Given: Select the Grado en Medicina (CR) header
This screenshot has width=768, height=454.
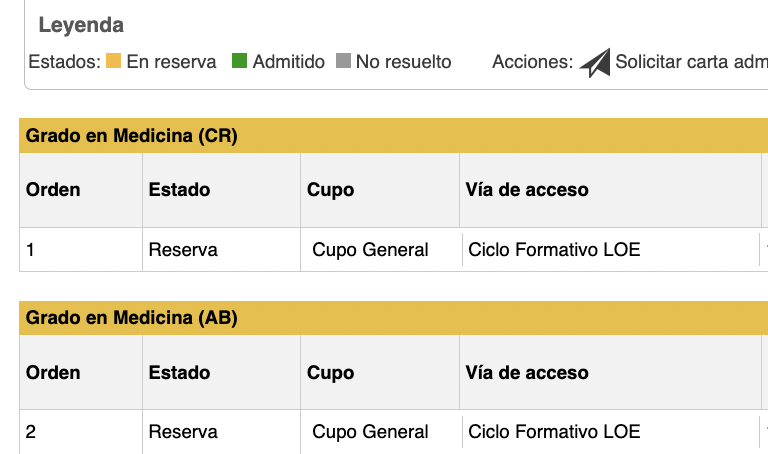Looking at the screenshot, I should (131, 136).
